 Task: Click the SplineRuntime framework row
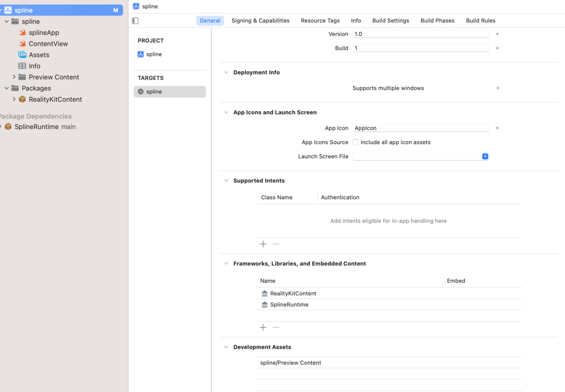coord(389,304)
